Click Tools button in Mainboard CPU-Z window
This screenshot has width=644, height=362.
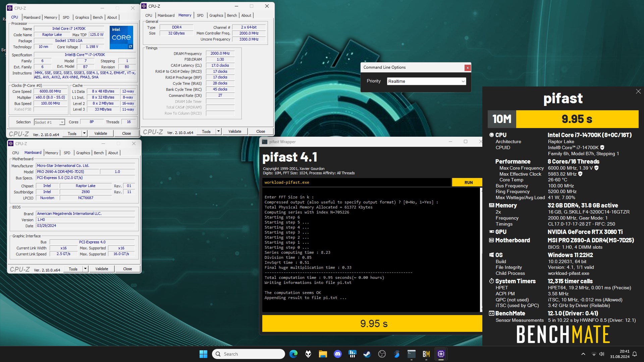[73, 269]
